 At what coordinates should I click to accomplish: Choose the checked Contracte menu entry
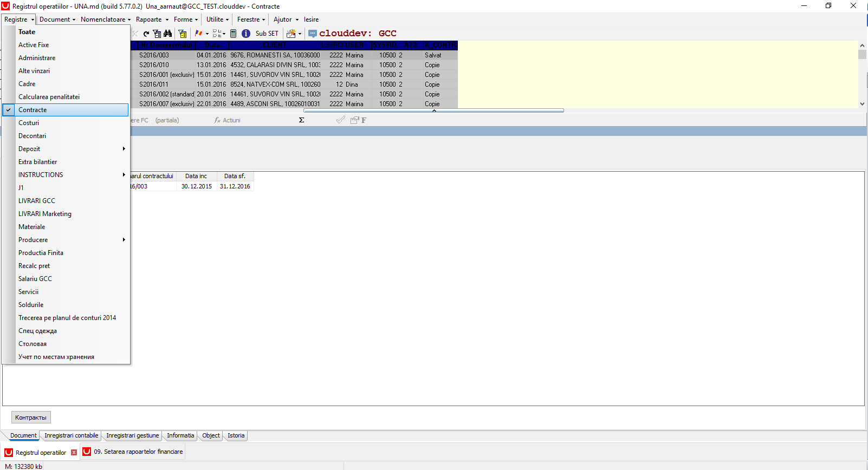tap(66, 110)
